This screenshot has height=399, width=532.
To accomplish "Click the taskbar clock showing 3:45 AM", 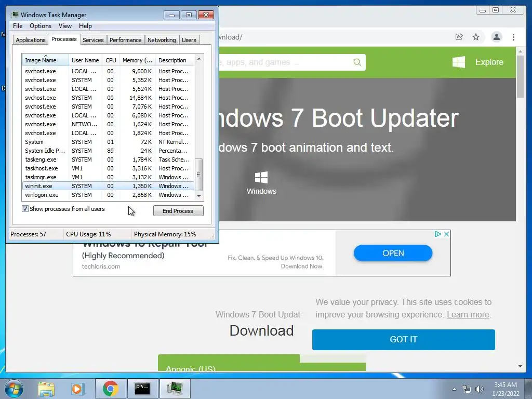I will click(x=506, y=389).
